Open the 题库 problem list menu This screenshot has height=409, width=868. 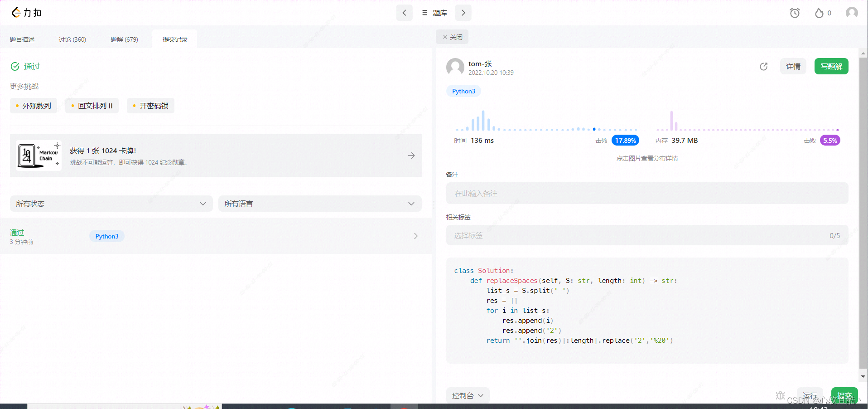(x=434, y=13)
